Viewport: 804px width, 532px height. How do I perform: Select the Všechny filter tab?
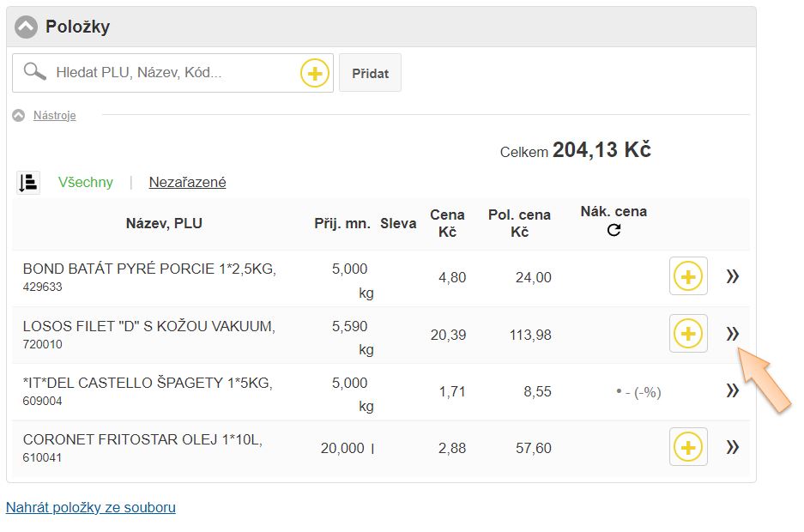click(85, 182)
